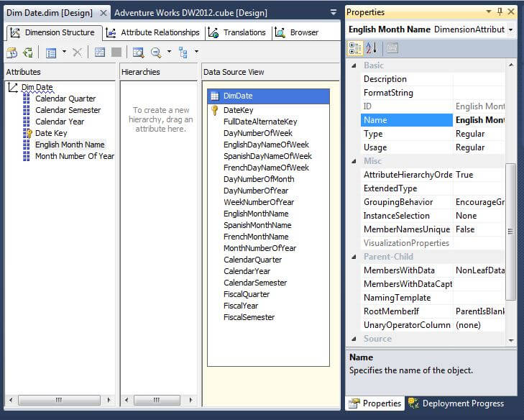Click the Process dimension toolbar icon
The height and width of the screenshot is (420, 524).
[28, 52]
